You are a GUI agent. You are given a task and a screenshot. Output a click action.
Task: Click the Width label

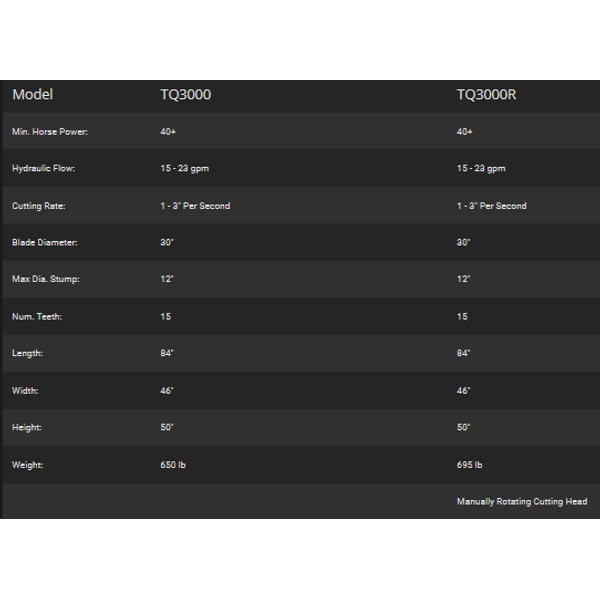pyautogui.click(x=25, y=391)
